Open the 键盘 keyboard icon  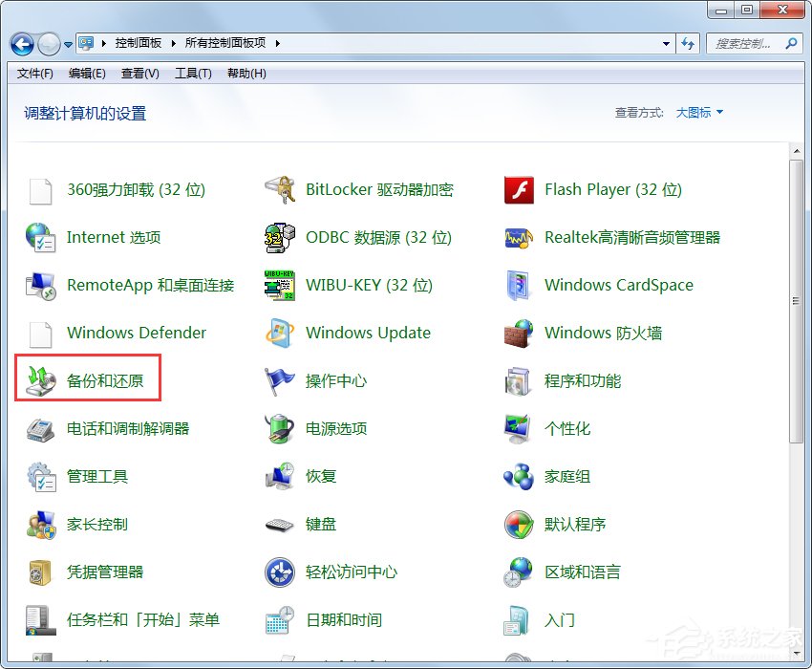pyautogui.click(x=280, y=525)
